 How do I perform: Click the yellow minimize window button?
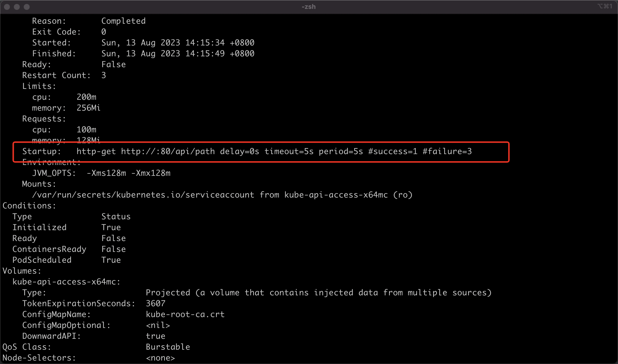tap(17, 7)
